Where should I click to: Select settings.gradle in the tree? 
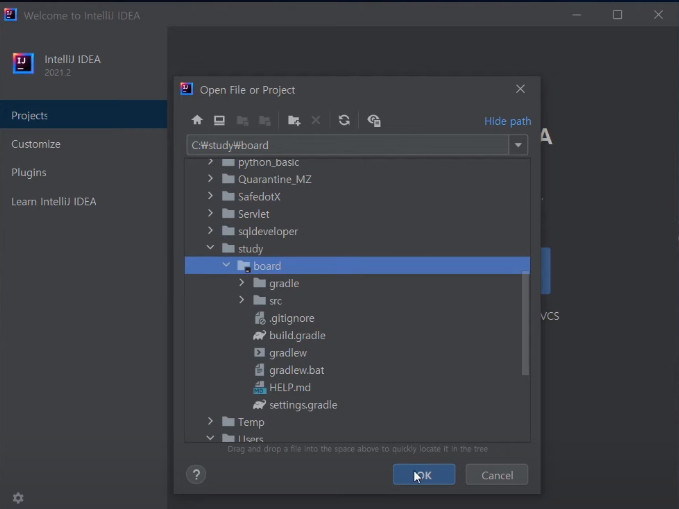303,405
